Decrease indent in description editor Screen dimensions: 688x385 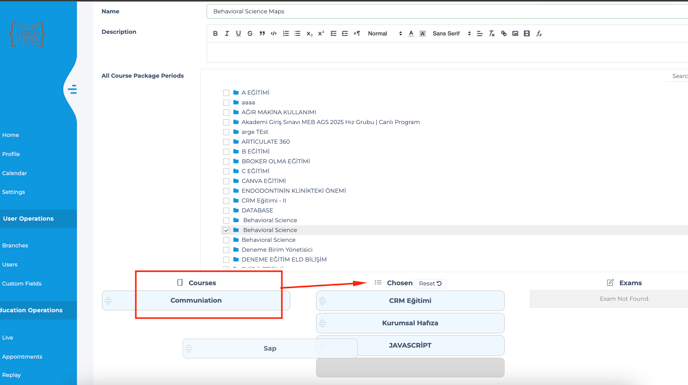pos(333,33)
